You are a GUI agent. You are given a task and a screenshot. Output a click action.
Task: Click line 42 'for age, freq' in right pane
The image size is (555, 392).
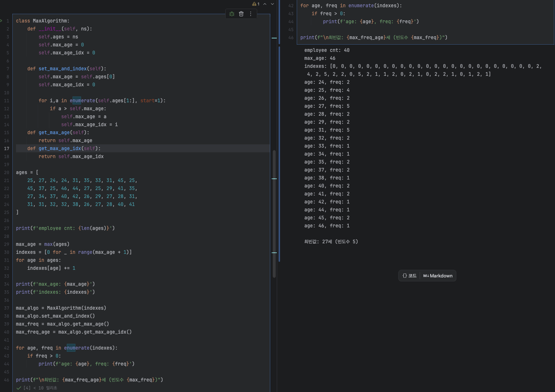pyautogui.click(x=351, y=5)
